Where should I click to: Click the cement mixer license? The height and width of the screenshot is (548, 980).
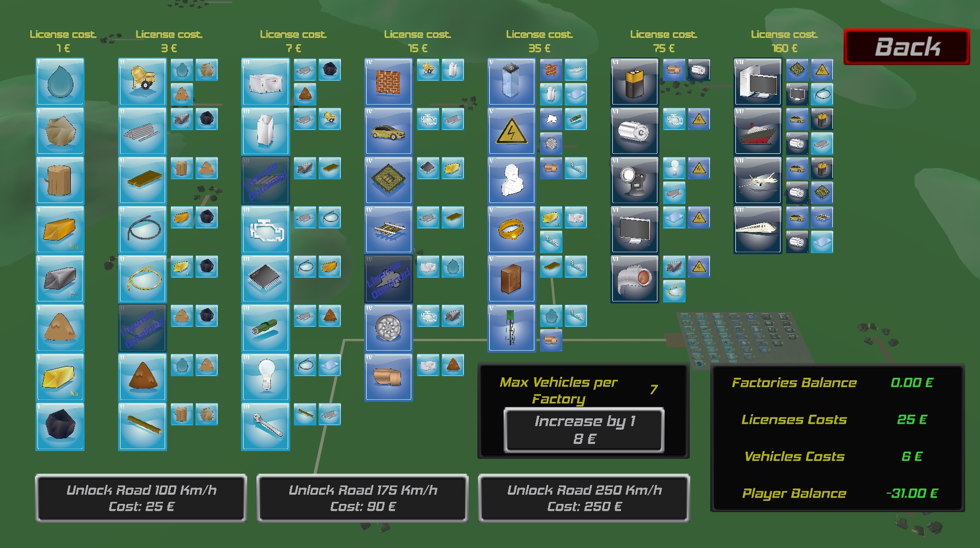coord(142,82)
